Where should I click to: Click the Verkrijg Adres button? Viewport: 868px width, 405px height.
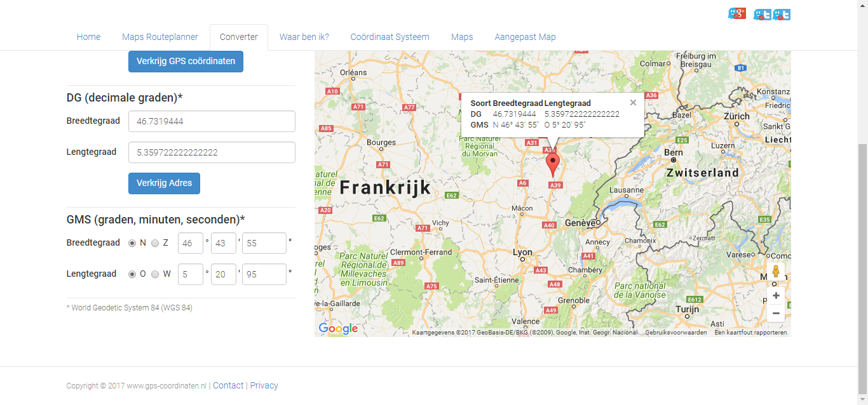164,183
